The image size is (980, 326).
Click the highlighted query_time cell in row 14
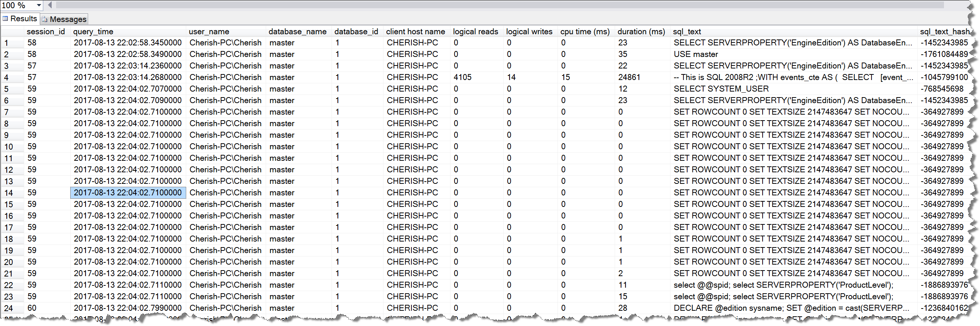(x=128, y=193)
